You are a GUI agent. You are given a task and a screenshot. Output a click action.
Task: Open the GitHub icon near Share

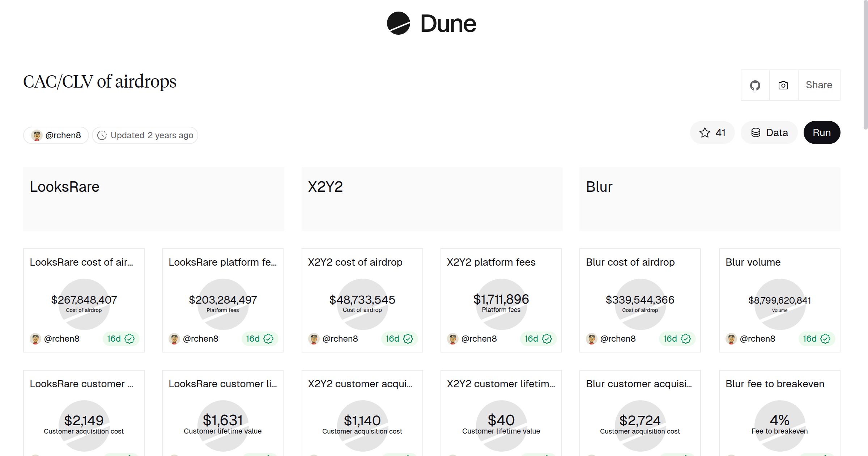click(x=755, y=85)
